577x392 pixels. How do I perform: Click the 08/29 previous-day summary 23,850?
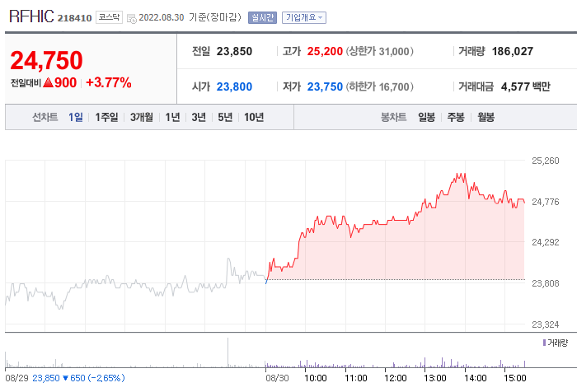46,378
